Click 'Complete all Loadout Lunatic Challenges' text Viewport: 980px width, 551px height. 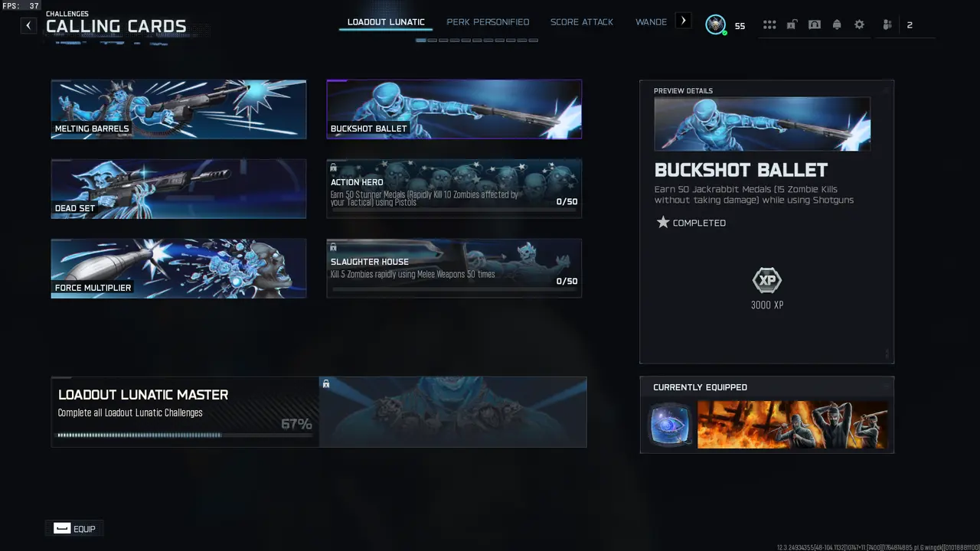(x=130, y=413)
